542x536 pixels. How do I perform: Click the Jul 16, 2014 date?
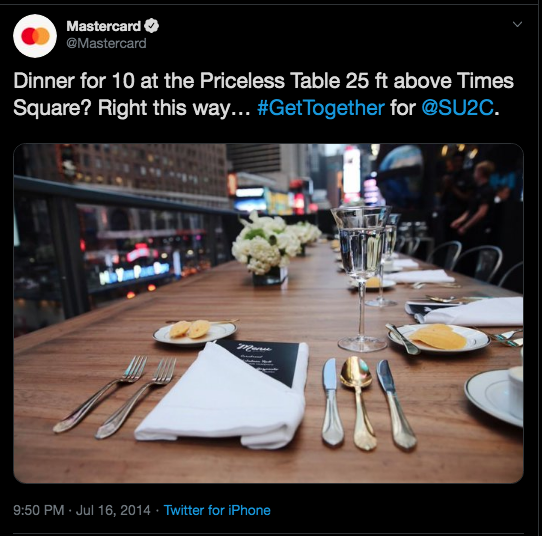coord(113,510)
